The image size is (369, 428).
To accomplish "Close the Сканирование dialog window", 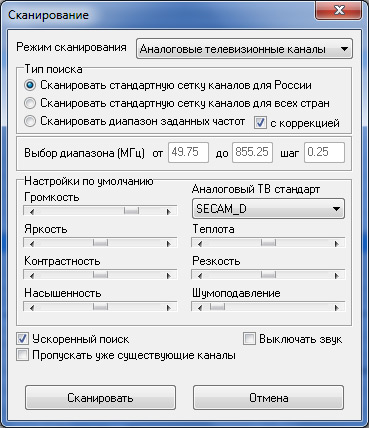I will (x=339, y=11).
